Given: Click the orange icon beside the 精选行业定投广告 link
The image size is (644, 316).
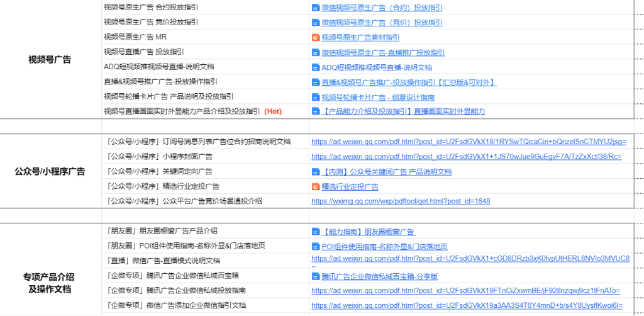Looking at the screenshot, I should pos(316,187).
